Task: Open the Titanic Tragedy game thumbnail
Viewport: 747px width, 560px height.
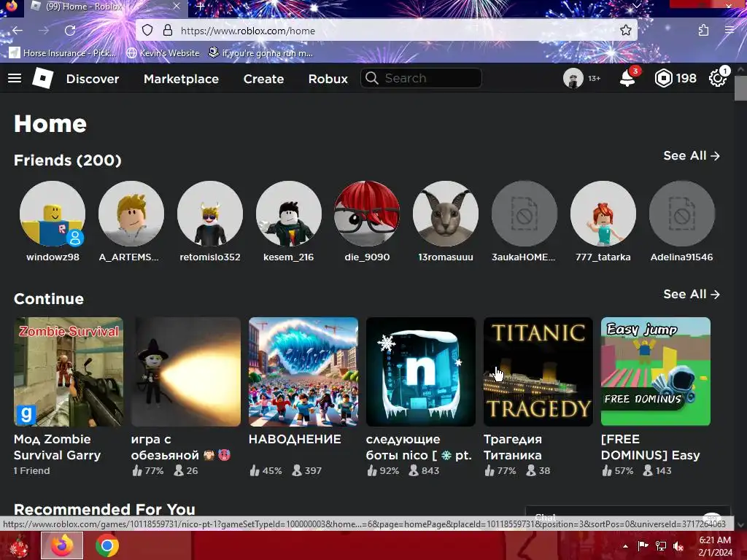Action: tap(538, 372)
